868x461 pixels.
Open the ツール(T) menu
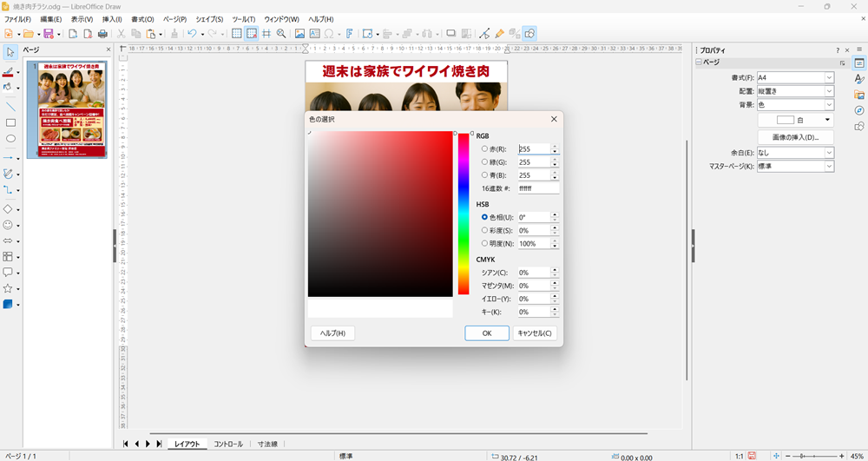[x=244, y=19]
